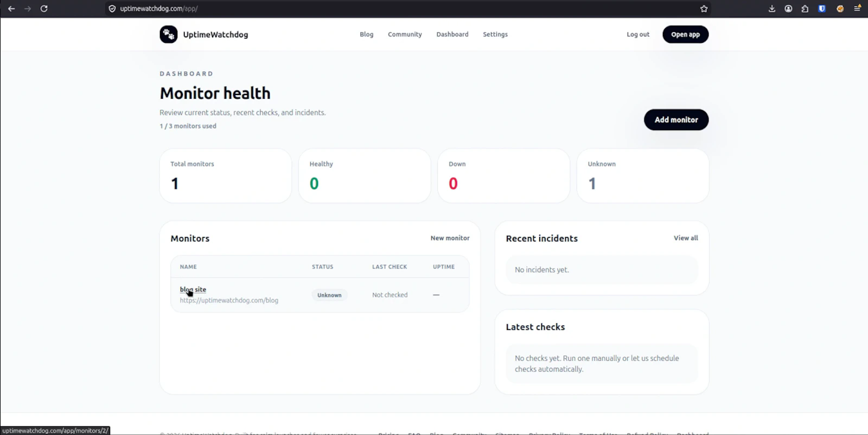
Task: View all recent incidents
Action: pyautogui.click(x=686, y=238)
